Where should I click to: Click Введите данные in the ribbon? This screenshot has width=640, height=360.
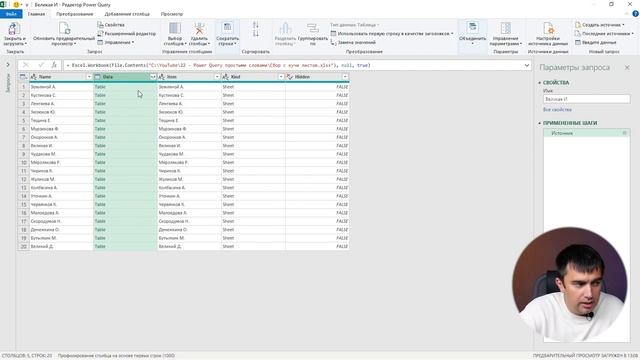pyautogui.click(x=596, y=42)
